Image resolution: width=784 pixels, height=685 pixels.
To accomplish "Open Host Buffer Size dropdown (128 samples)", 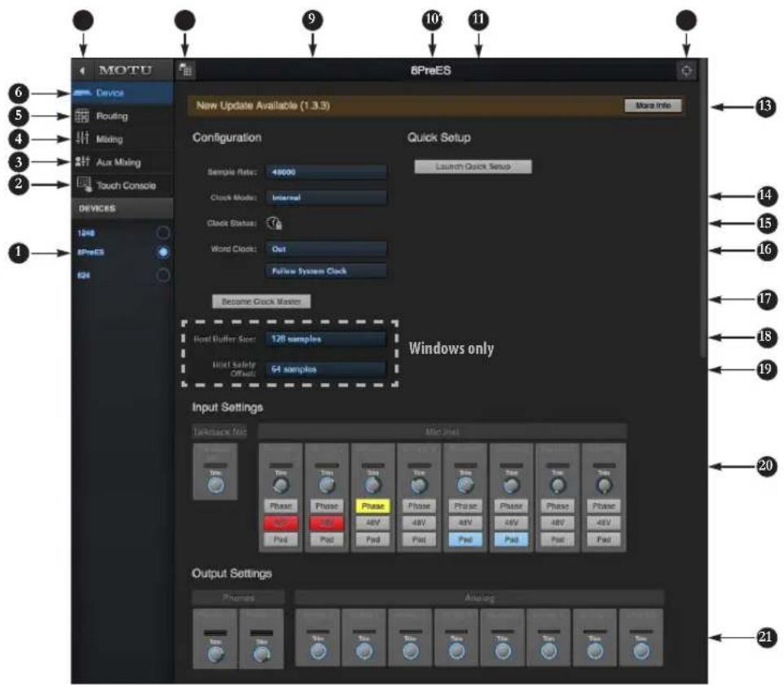I will 327,339.
